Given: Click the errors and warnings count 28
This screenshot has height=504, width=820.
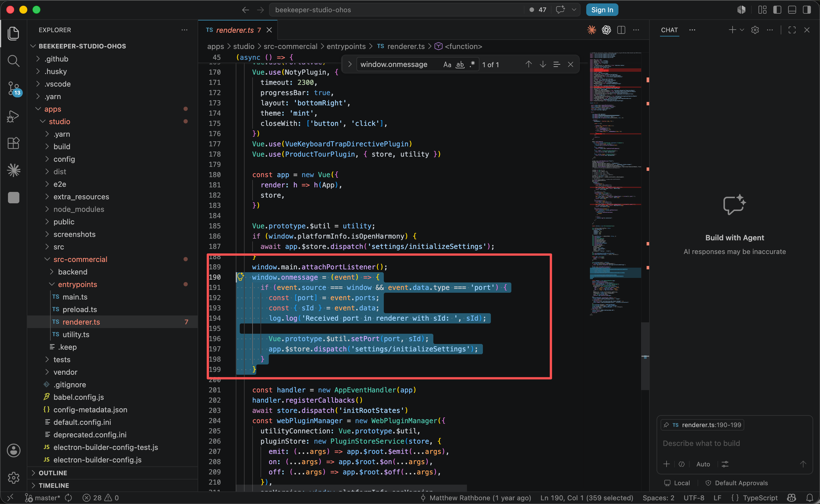Looking at the screenshot, I should click(x=101, y=498).
